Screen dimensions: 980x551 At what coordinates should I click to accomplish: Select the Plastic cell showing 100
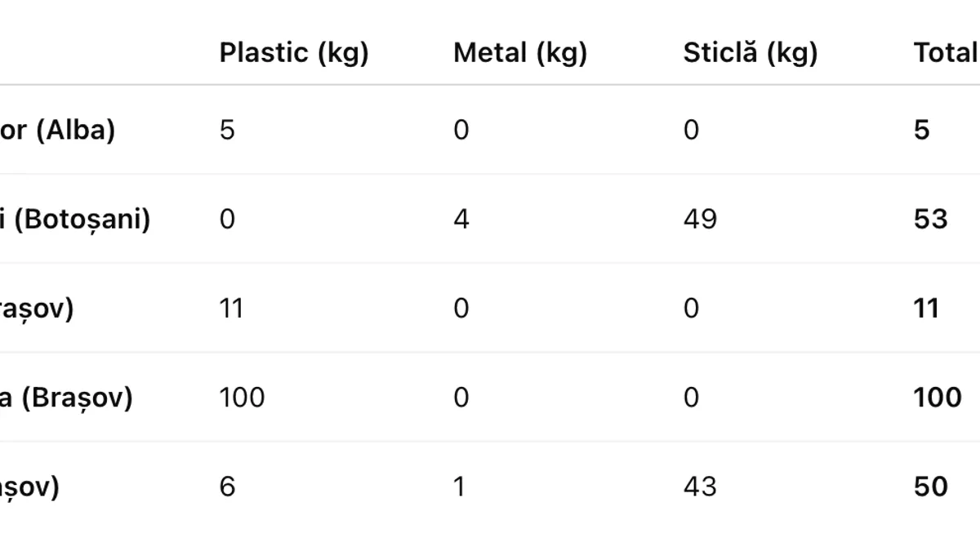click(242, 398)
